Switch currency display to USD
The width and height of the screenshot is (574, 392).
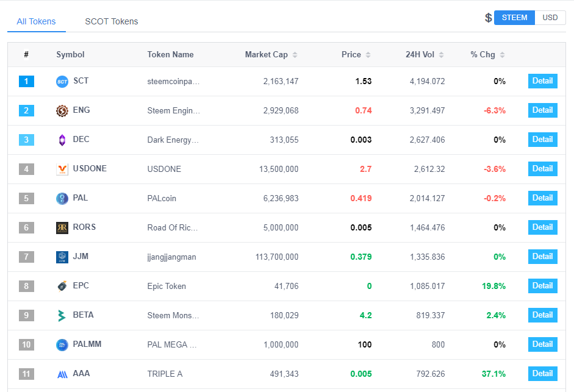[550, 18]
